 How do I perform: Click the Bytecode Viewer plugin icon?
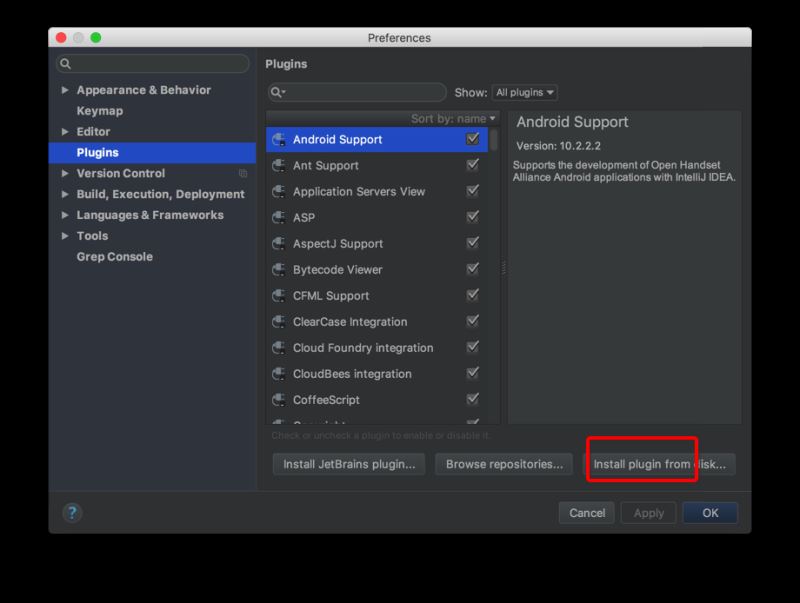[x=280, y=270]
